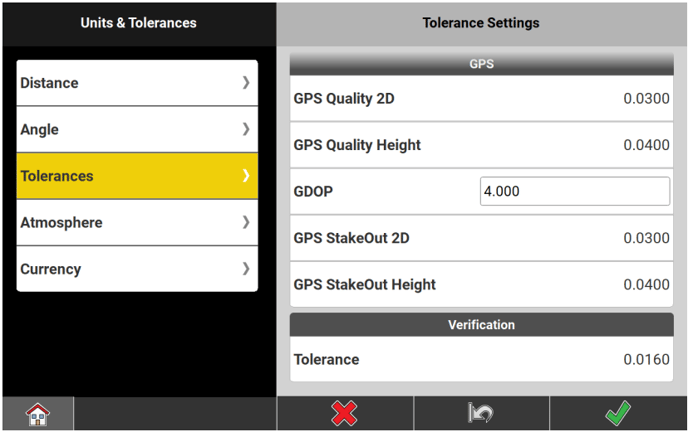Edit the GPS Quality 2D value 0.0300

coord(646,99)
